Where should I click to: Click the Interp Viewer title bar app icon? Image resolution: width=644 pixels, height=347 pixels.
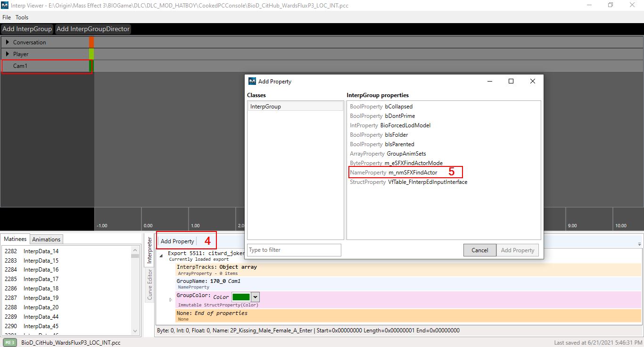(x=5, y=5)
